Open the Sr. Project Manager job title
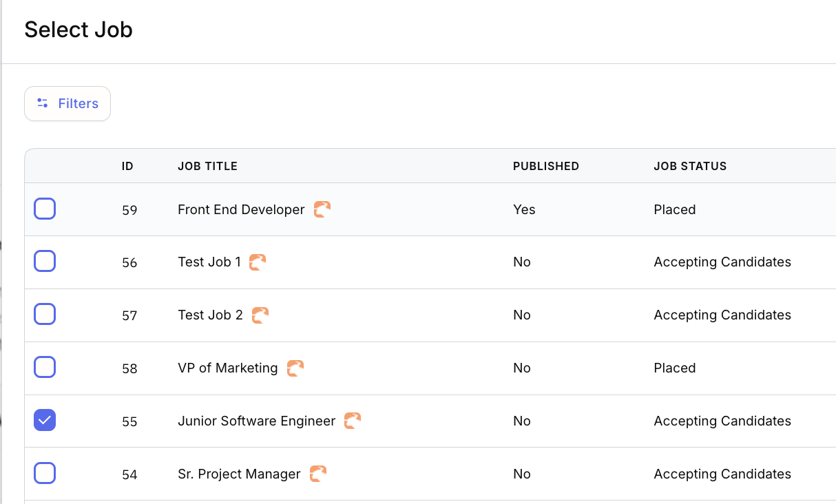The width and height of the screenshot is (836, 504). tap(239, 474)
